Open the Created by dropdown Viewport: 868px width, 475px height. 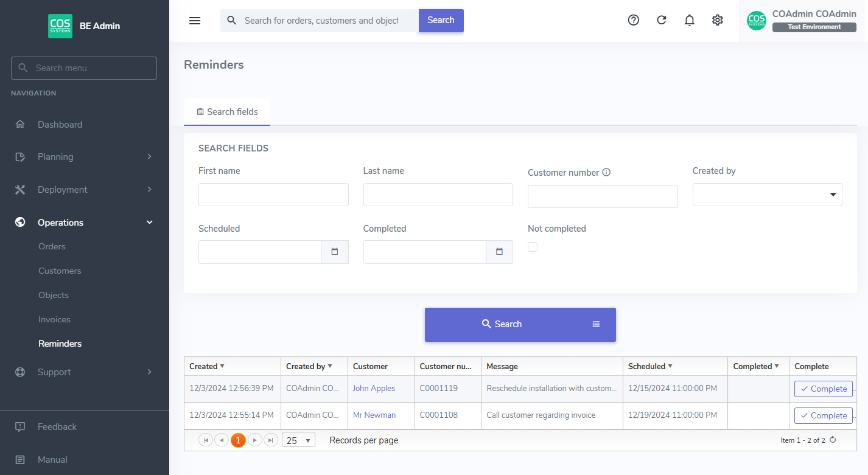point(767,195)
